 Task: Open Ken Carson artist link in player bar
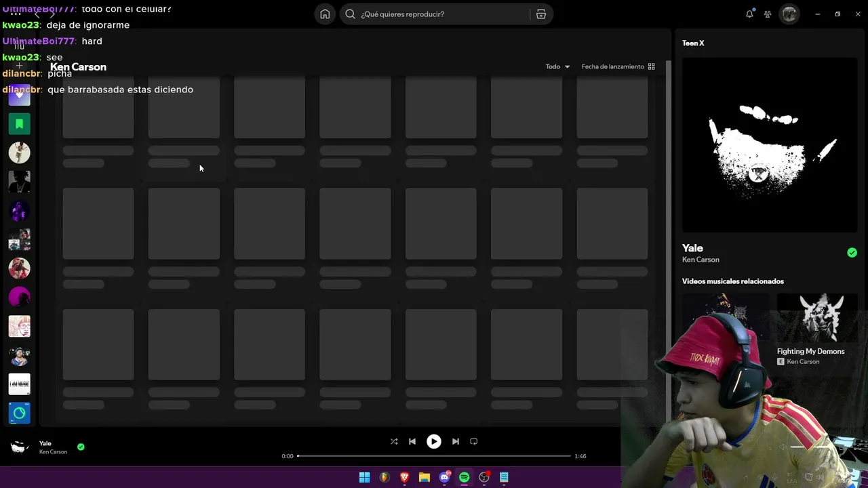[53, 452]
